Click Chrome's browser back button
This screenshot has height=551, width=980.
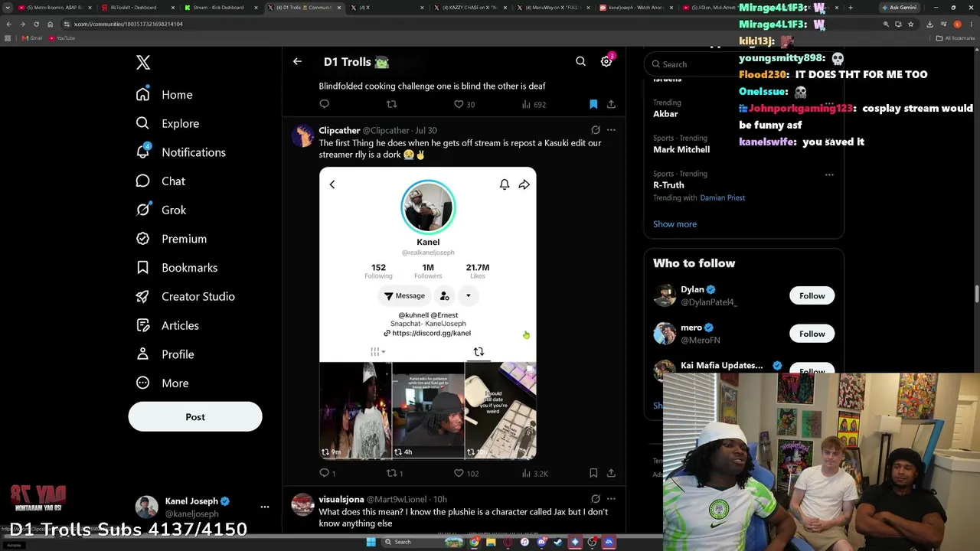(x=8, y=24)
